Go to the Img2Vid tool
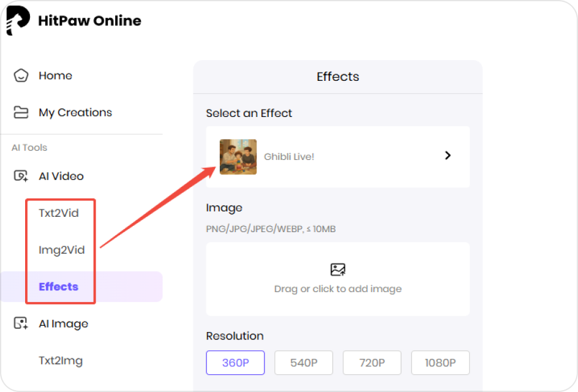The image size is (578, 392). [61, 250]
